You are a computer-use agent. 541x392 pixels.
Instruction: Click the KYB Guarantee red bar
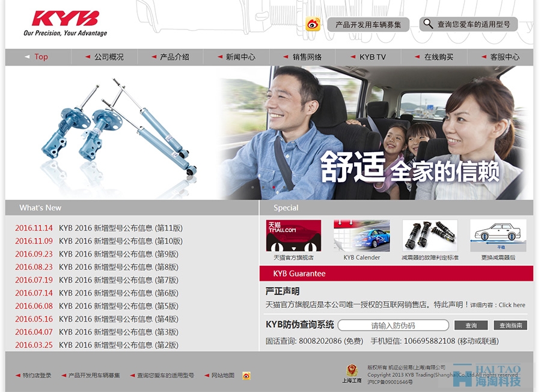tap(396, 274)
